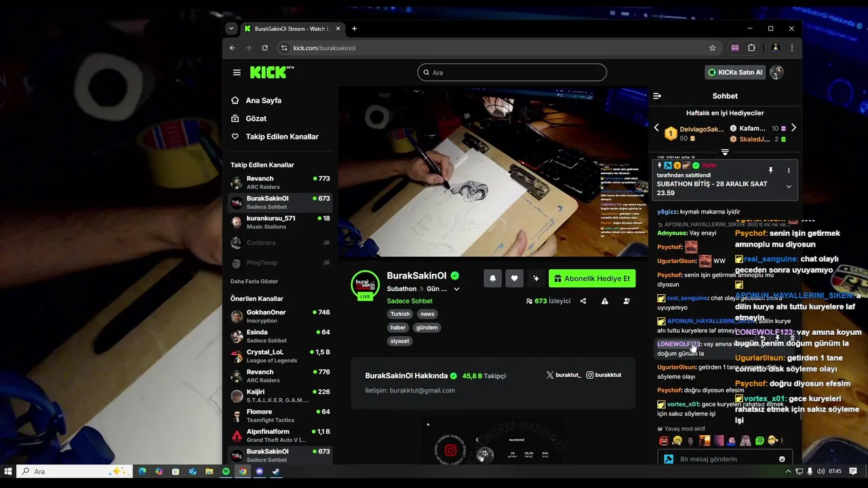Viewport: 868px width, 488px height.
Task: Open pinned message options menu
Action: 789,170
